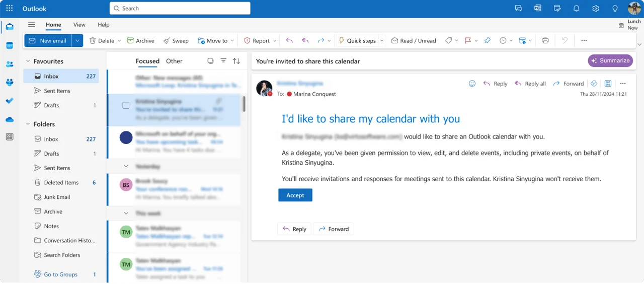Click the message list scrollbar

(x=244, y=104)
